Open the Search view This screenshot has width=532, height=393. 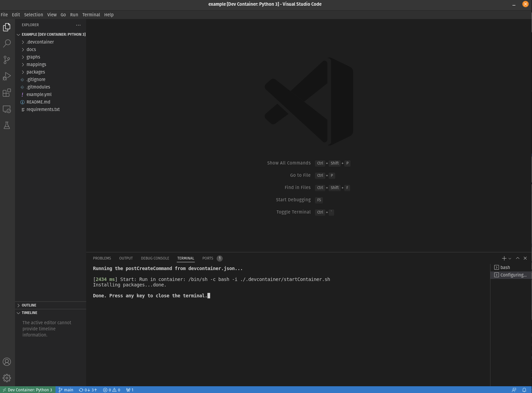6,43
